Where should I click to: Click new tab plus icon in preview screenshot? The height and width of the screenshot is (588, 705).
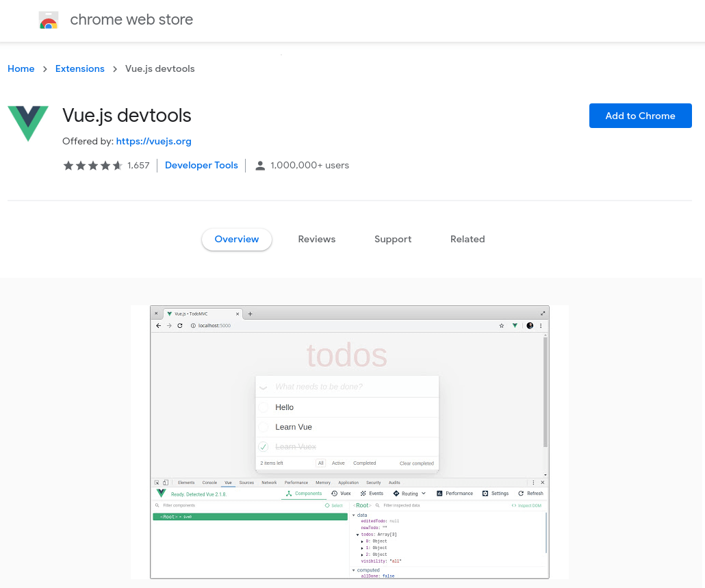(x=250, y=314)
